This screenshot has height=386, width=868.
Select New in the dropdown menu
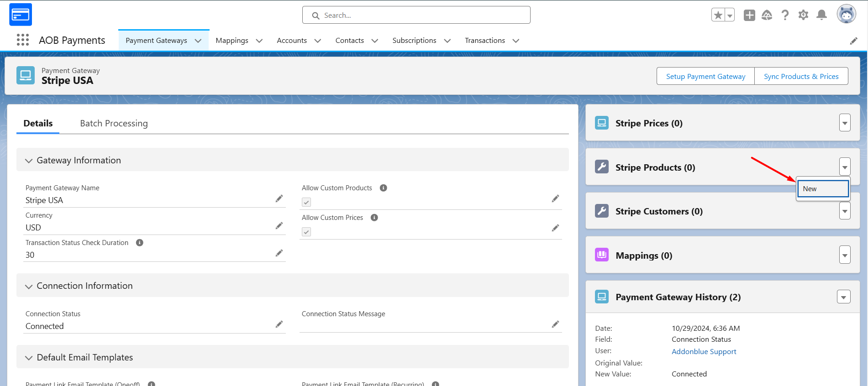[x=823, y=189]
